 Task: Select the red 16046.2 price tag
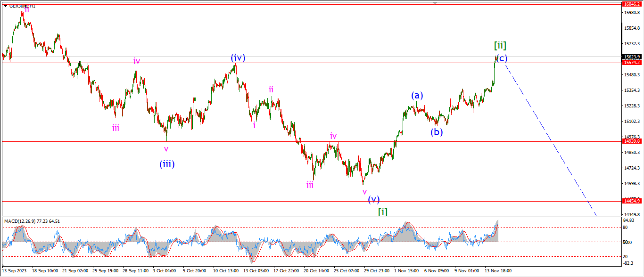(x=632, y=3)
